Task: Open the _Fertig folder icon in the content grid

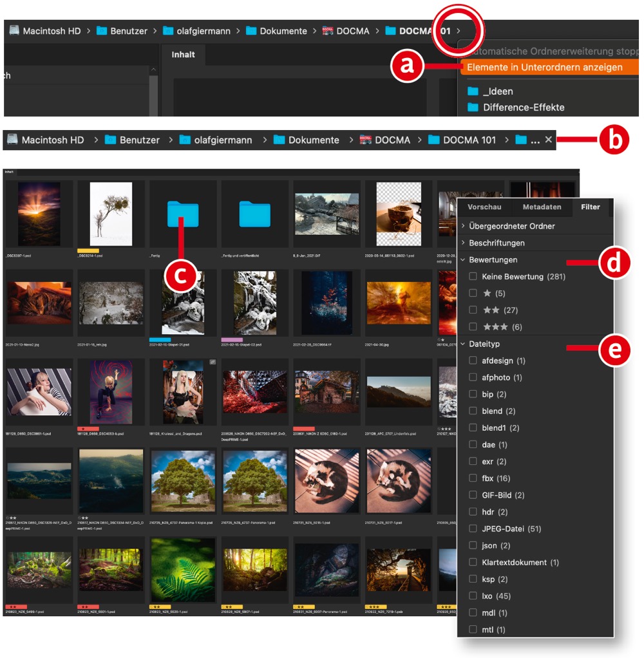Action: pos(183,214)
